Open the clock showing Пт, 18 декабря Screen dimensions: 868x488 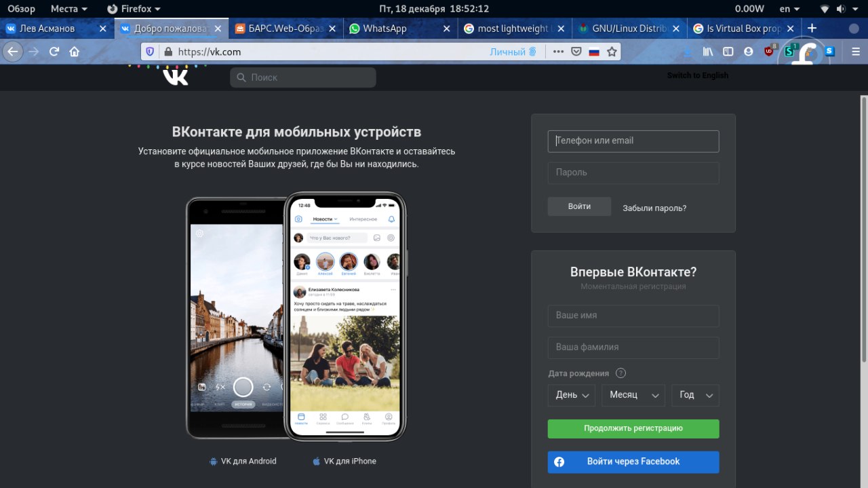[434, 9]
